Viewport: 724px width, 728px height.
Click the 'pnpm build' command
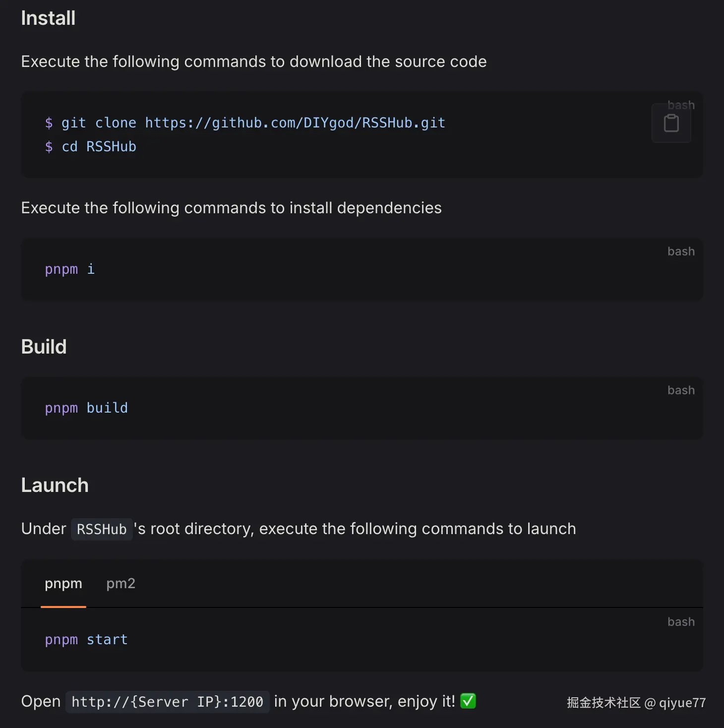(x=86, y=408)
